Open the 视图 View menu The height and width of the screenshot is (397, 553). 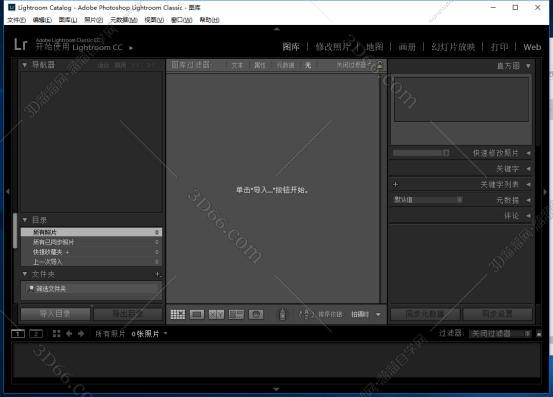point(154,20)
